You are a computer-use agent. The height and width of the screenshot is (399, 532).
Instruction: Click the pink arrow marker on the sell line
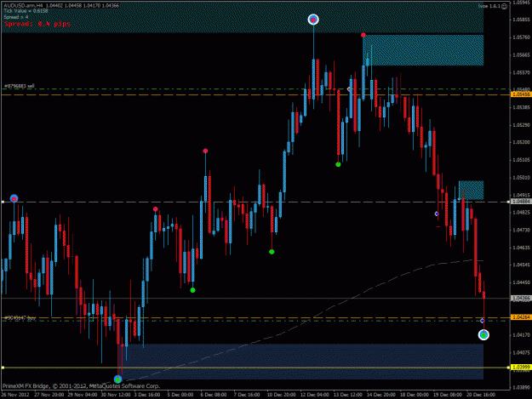pos(349,89)
